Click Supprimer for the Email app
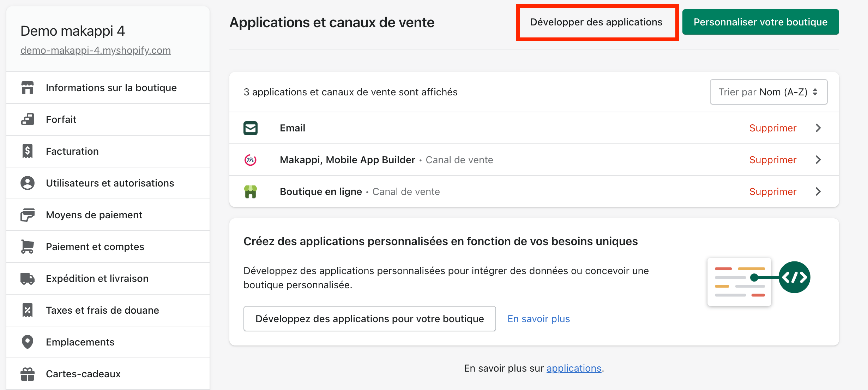Screen dimensions: 868x390 pos(773,128)
